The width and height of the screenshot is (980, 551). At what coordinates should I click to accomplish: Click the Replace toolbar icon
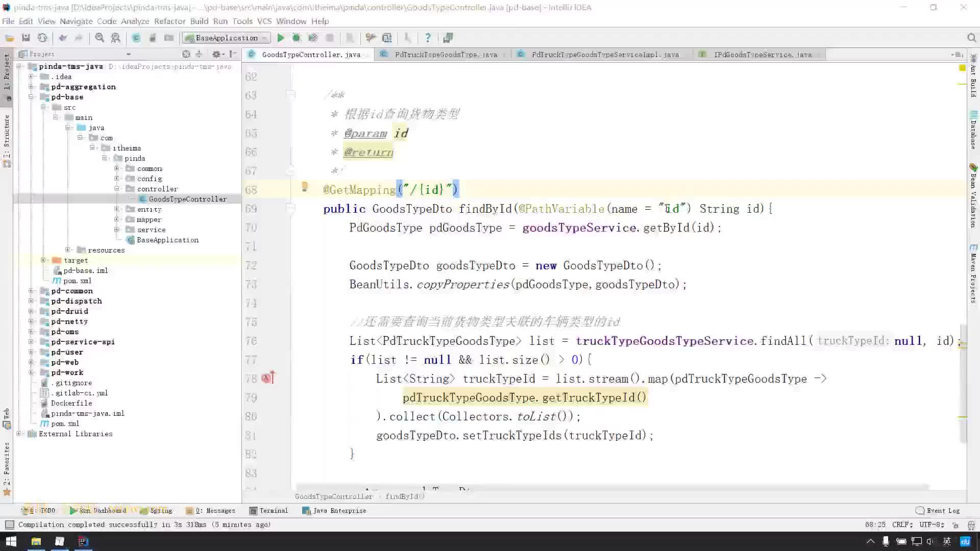click(x=116, y=38)
